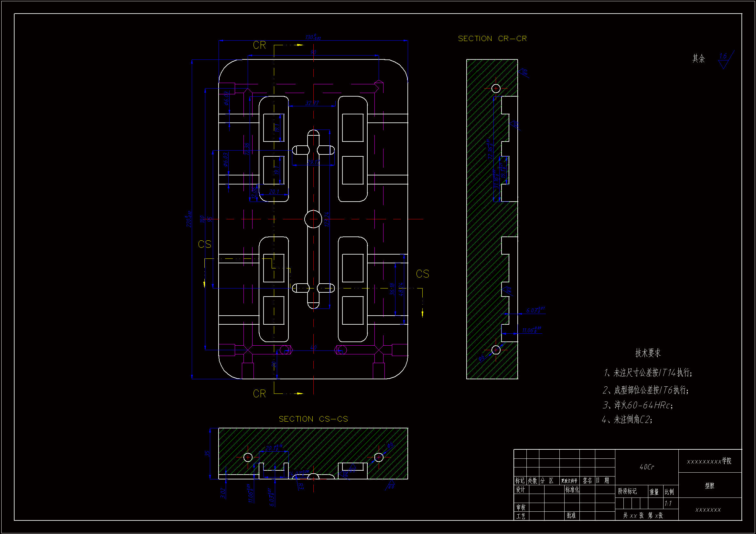Select the center sprue circle

313,219
